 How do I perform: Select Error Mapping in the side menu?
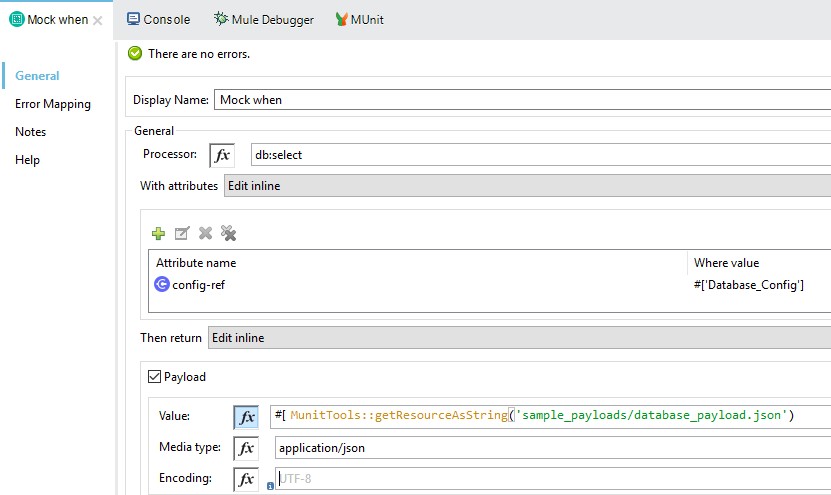(x=53, y=104)
